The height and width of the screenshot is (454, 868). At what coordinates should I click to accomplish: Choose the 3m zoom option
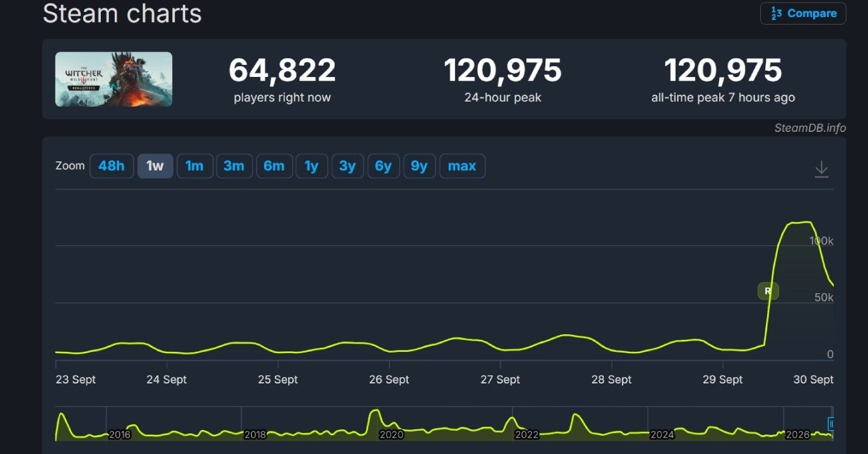[234, 166]
